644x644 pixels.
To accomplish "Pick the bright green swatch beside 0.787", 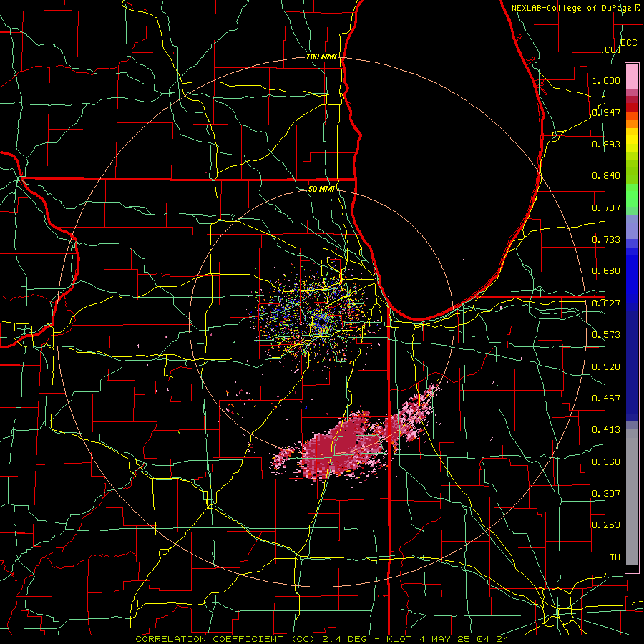I will coord(632,195).
